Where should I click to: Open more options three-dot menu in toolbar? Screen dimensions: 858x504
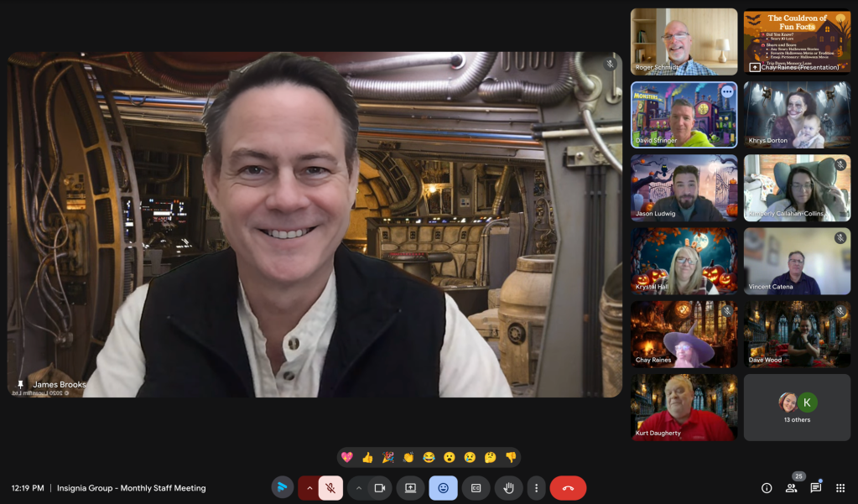[536, 488]
